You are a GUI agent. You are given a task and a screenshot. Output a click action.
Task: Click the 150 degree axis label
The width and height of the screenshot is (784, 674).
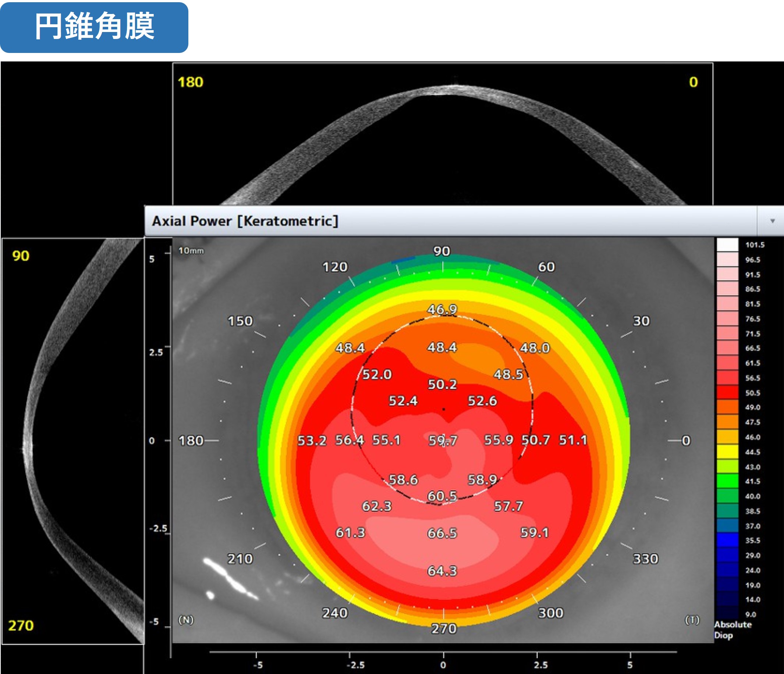coord(240,321)
